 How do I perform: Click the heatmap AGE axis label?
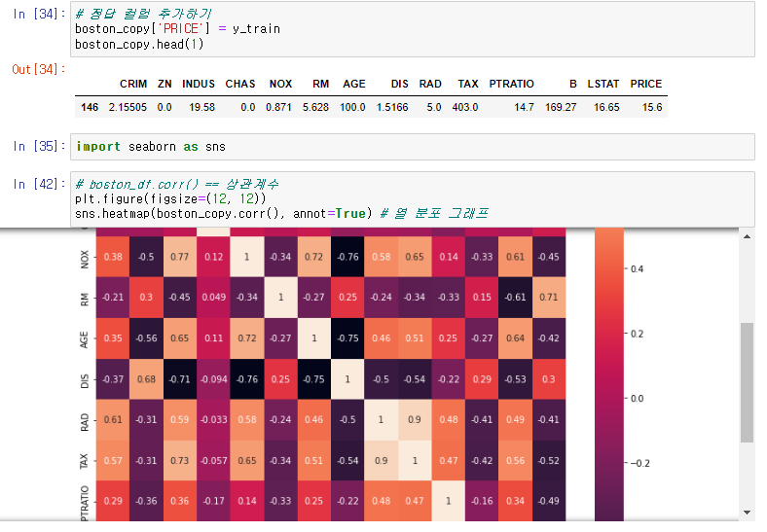tap(85, 339)
